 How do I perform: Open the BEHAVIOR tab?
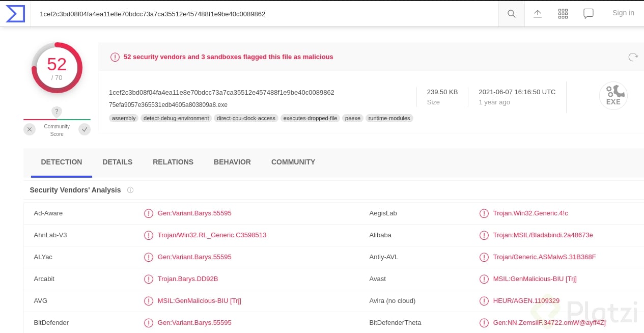point(232,162)
